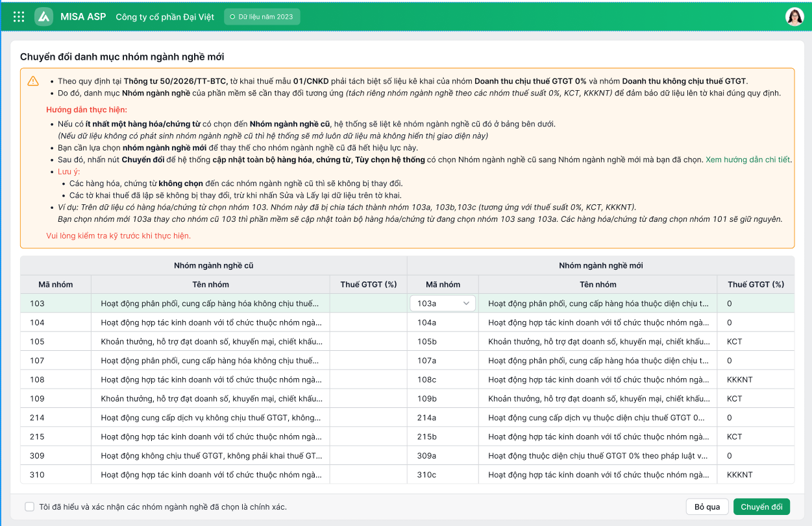Click the Chuyển đổi button
Viewport: 812px width, 526px height.
pyautogui.click(x=761, y=507)
